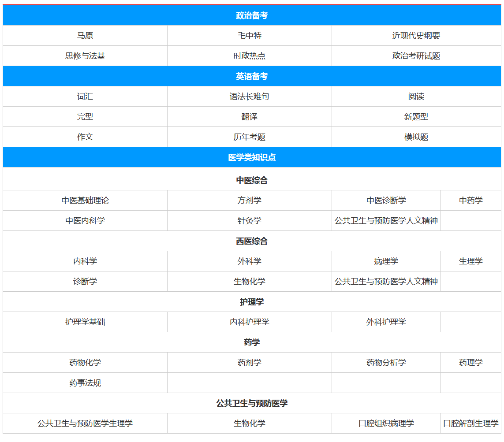Go to 诊断学 under 西医综合
504x442 pixels.
(x=85, y=282)
